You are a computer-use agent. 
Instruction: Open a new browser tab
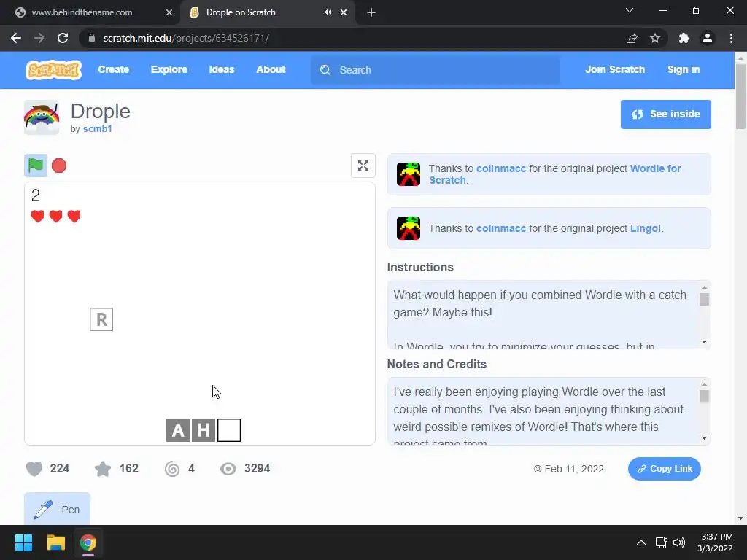click(371, 12)
